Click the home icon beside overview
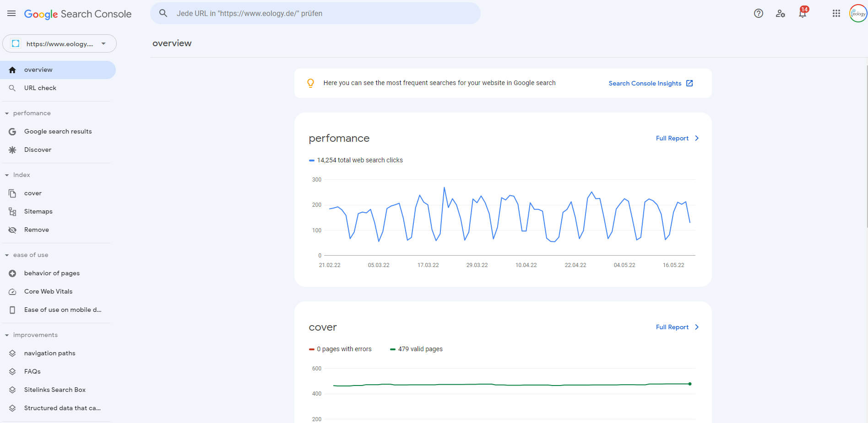Screen dimensions: 868x423 coord(12,70)
